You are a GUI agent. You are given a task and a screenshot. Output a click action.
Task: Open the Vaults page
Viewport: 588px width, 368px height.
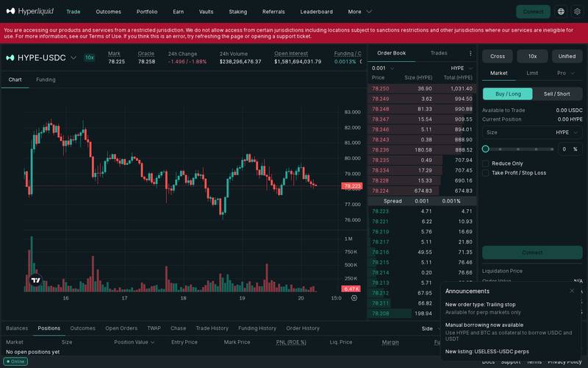pos(206,12)
